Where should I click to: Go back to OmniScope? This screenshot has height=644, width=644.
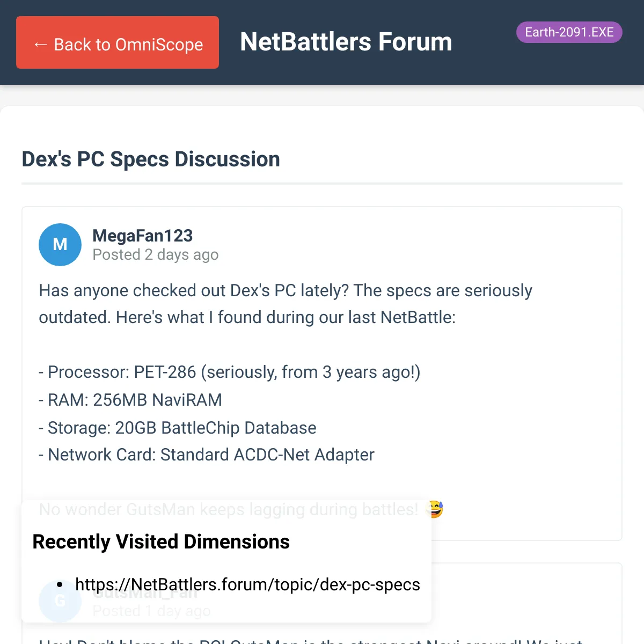tap(118, 42)
